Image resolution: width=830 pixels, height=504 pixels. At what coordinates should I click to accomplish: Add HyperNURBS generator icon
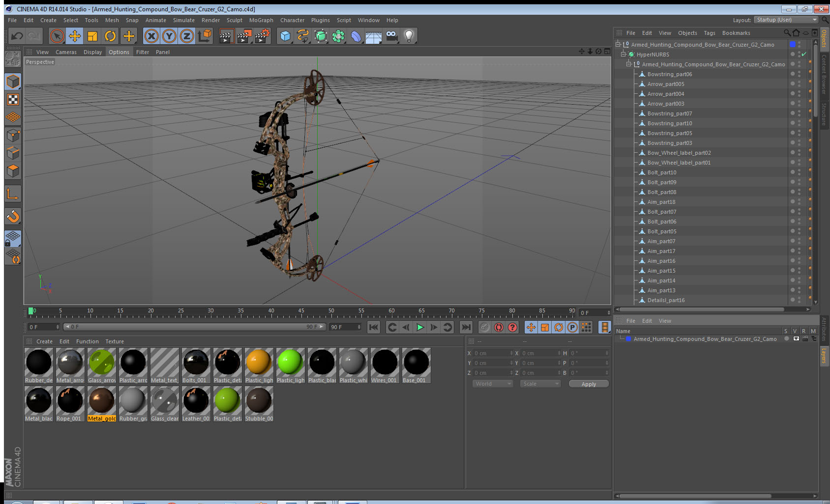tap(321, 36)
